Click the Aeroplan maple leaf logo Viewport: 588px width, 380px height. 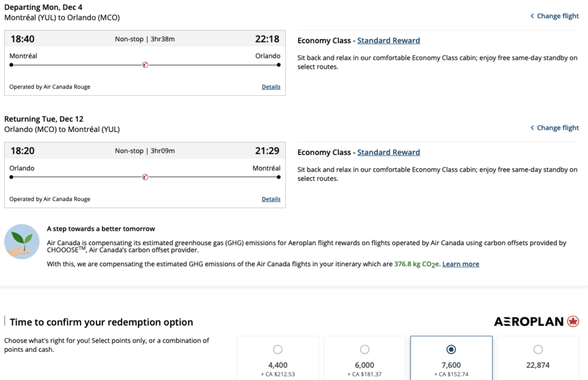pyautogui.click(x=572, y=321)
